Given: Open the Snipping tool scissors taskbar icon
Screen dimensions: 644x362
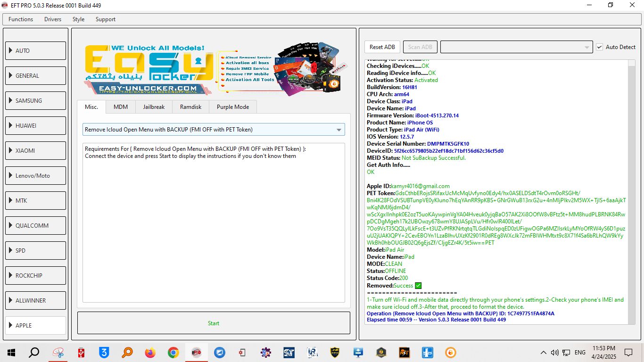Looking at the screenshot, I should pyautogui.click(x=58, y=352).
